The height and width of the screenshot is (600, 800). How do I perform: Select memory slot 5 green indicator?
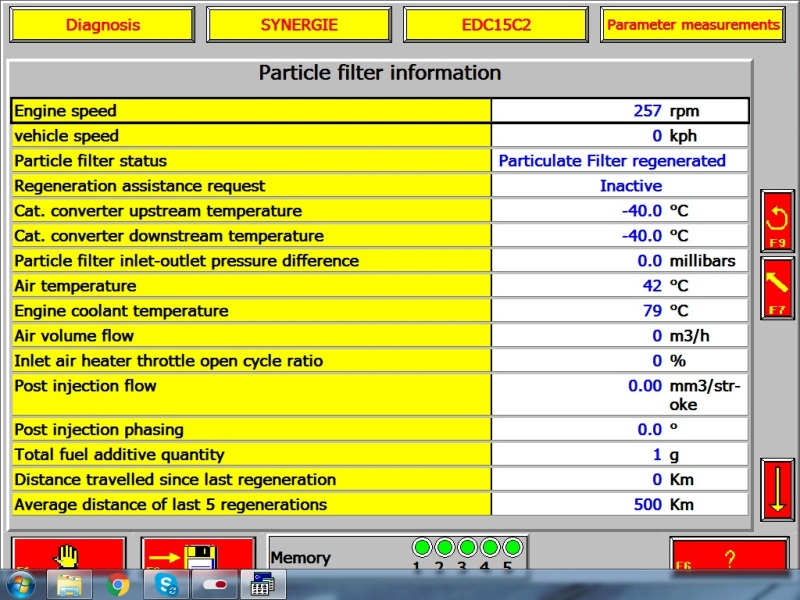click(512, 547)
